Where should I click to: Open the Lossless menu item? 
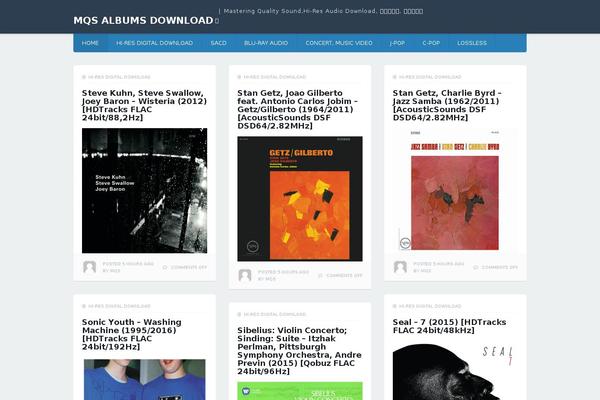click(x=472, y=43)
